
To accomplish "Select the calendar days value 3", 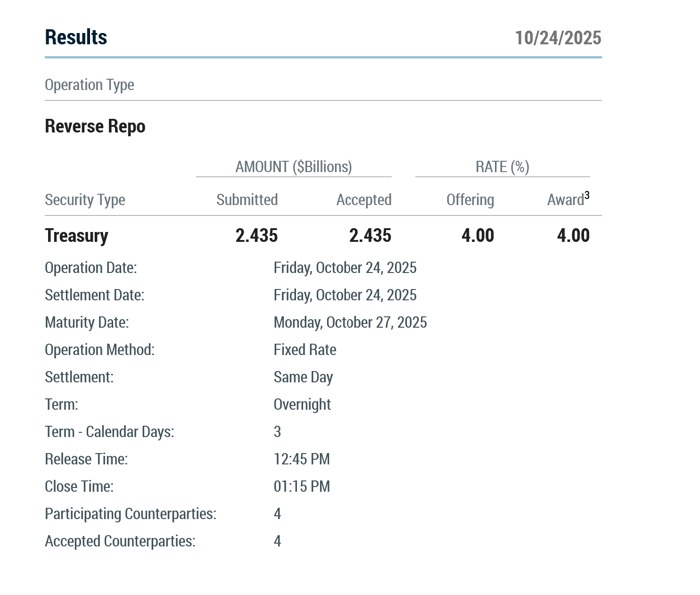I will (277, 432).
